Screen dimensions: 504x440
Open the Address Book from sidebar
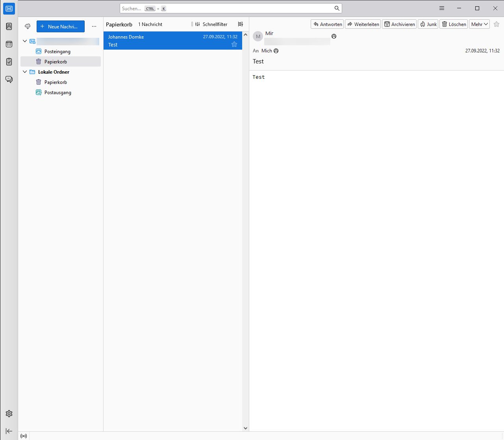coord(9,26)
